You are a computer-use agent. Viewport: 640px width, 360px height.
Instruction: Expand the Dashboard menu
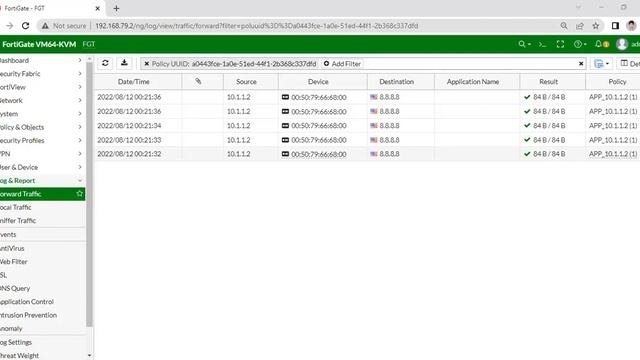(x=42, y=60)
